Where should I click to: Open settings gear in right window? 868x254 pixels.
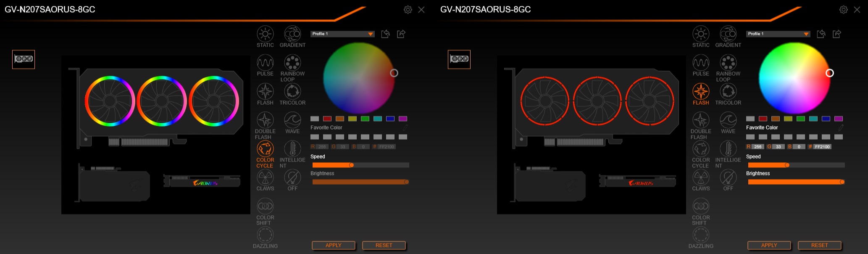point(844,10)
